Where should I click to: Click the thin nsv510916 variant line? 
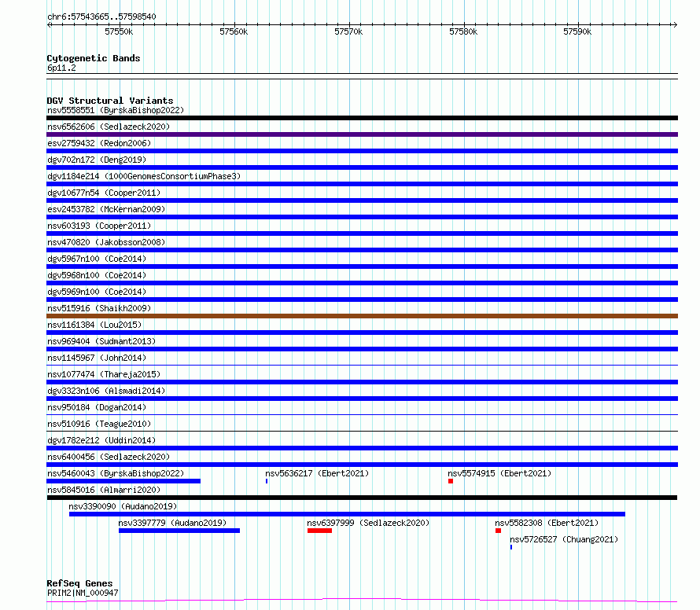click(x=362, y=431)
